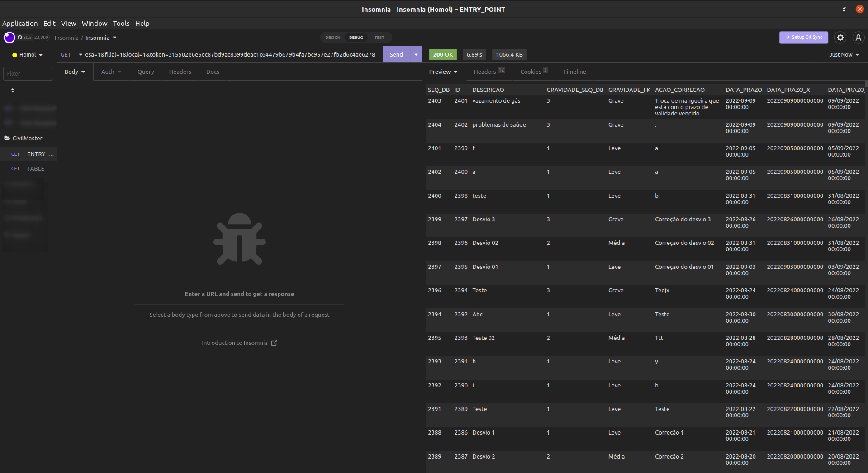Click the CivilMaster folder icon

[x=7, y=139]
